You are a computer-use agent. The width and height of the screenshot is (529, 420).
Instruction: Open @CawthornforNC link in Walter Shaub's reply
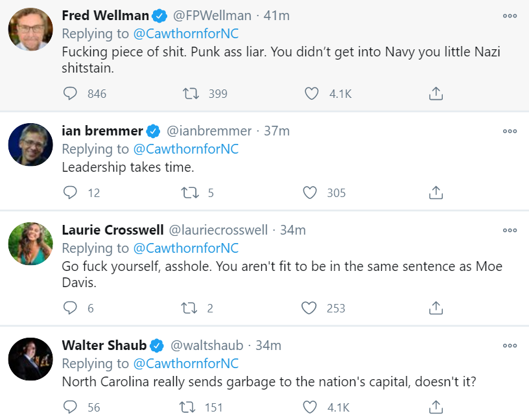click(186, 363)
